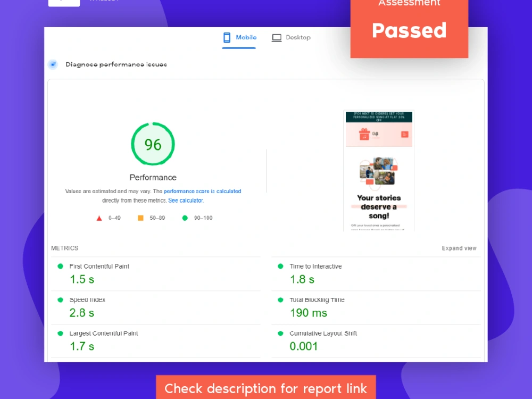
Task: Click the 'Passed' assessment badge
Action: coord(409,29)
